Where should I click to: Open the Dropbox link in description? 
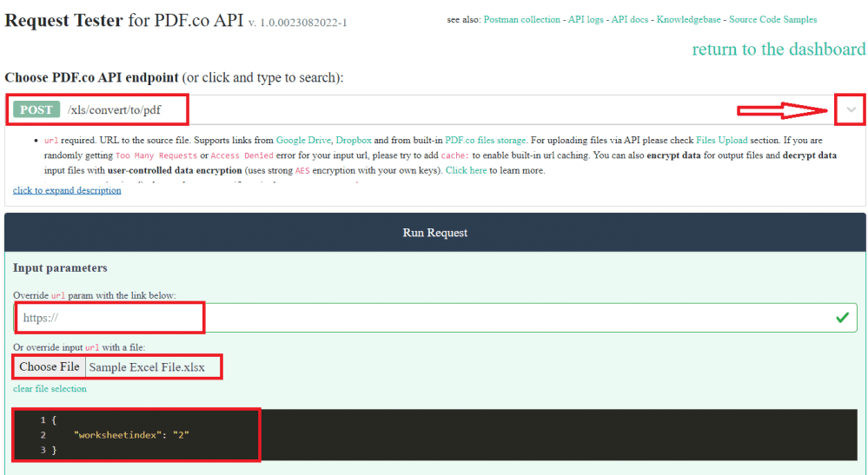pos(354,140)
